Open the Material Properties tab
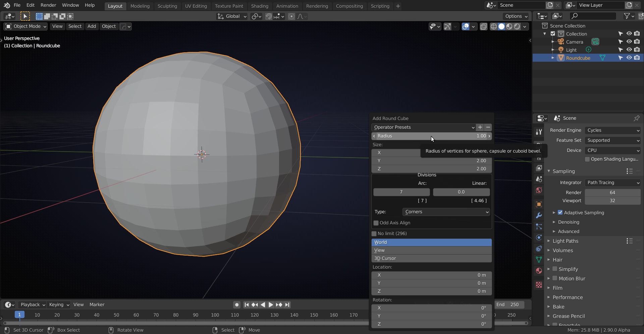Screen dimensions: 644x334 pyautogui.click(x=539, y=271)
